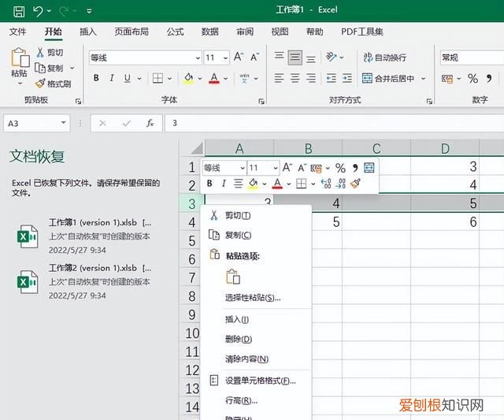Click mini toolbar fill color bucket

(x=254, y=184)
